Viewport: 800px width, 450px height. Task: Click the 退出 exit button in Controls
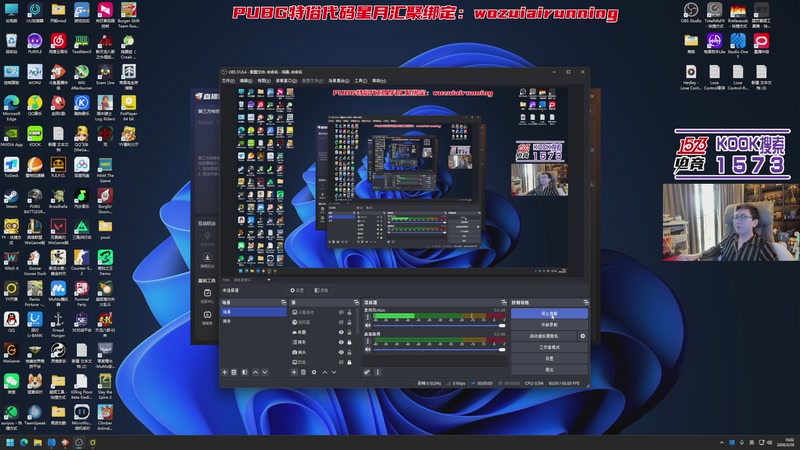click(549, 369)
